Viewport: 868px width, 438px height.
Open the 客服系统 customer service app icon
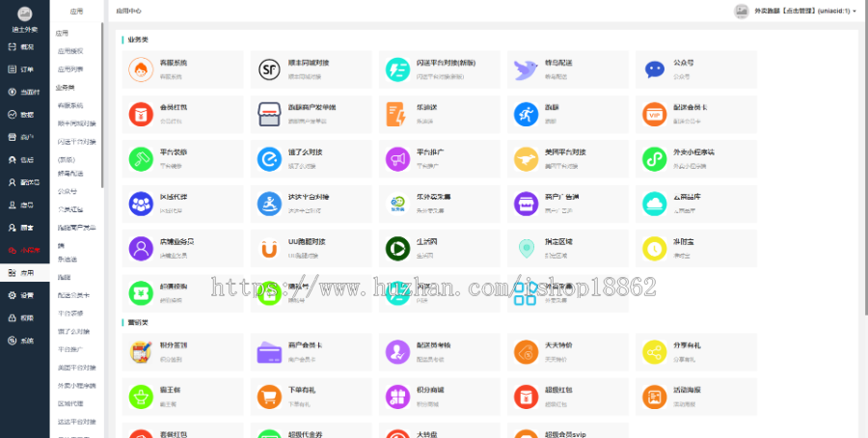tap(141, 69)
